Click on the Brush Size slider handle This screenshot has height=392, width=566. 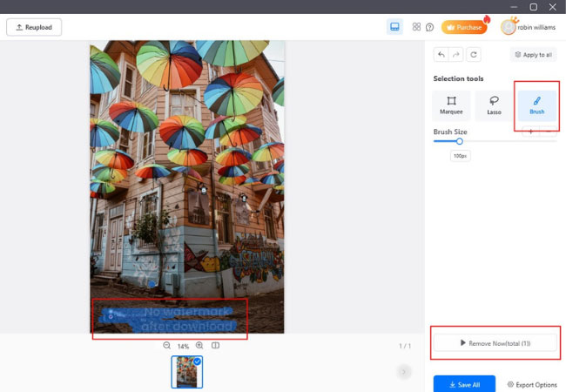[x=460, y=141]
